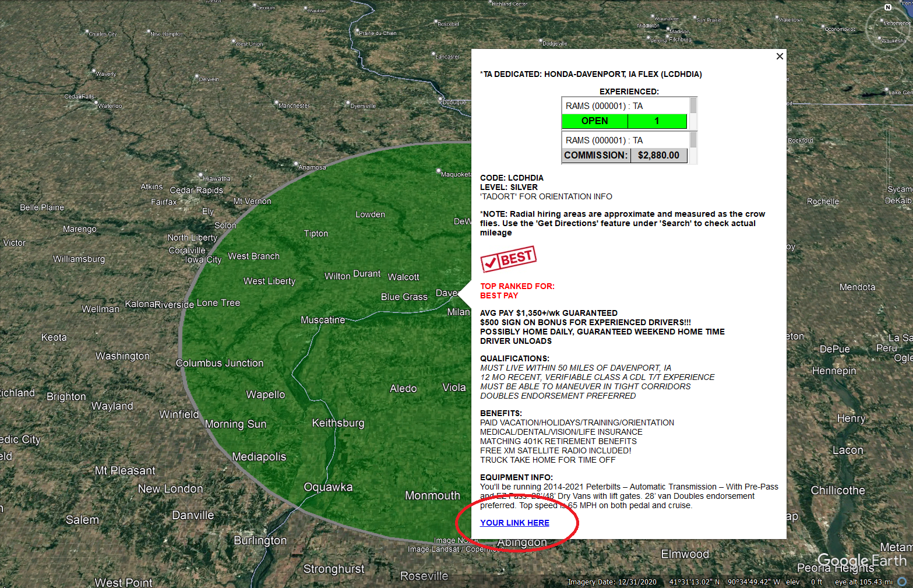
Task: Select the Muscatine map label
Action: tap(323, 320)
